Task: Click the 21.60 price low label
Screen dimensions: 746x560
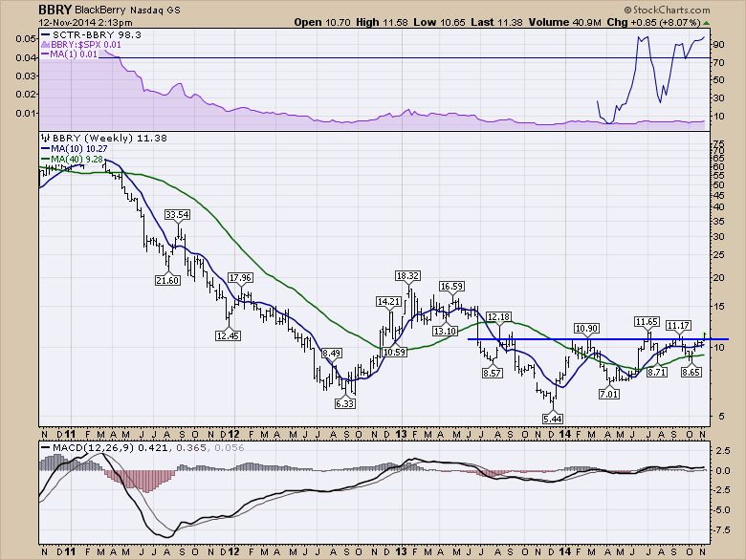Action: (167, 280)
